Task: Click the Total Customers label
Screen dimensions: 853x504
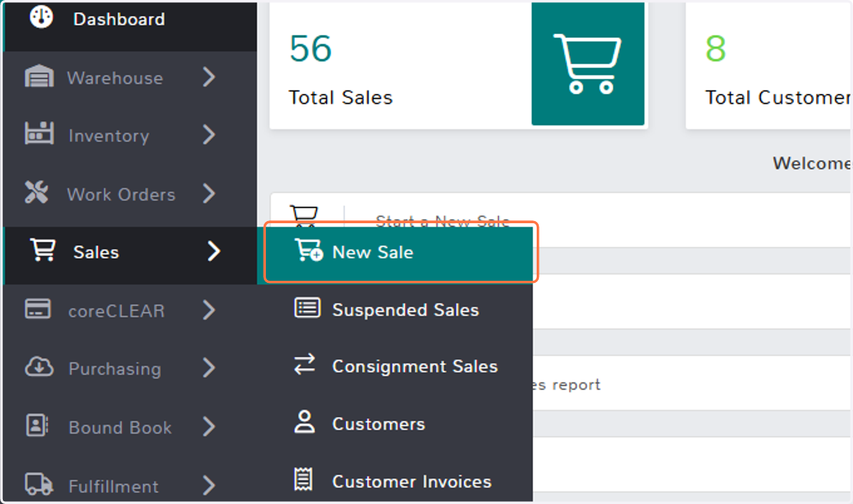Action: (x=778, y=97)
